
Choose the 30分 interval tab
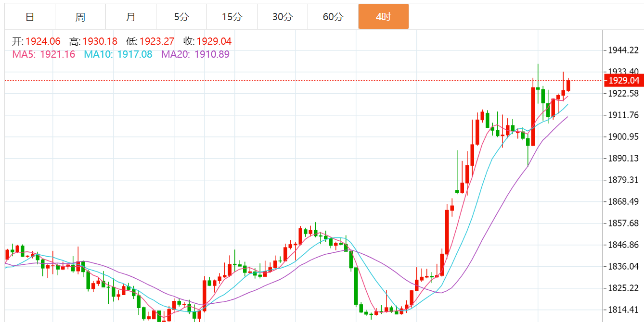[283, 17]
